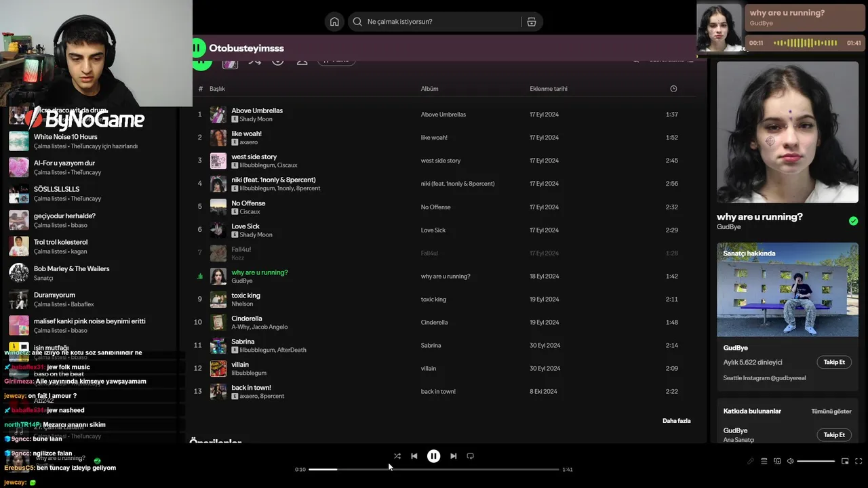Click the large why are u running? cover art
868x488 pixels.
pos(787,132)
